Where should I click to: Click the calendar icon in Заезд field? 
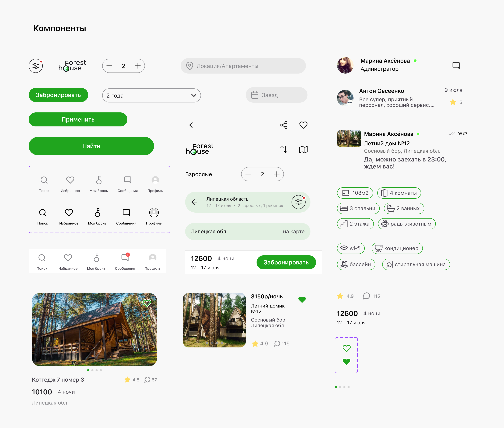(x=255, y=95)
